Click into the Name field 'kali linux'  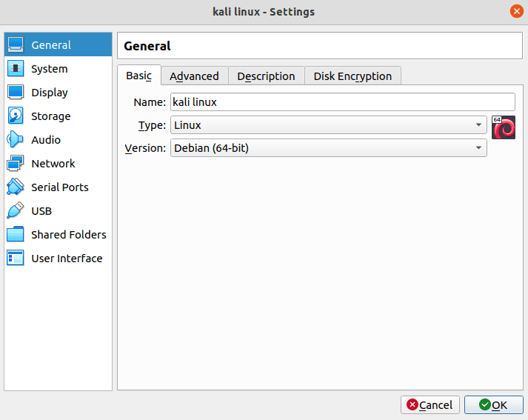coord(342,101)
